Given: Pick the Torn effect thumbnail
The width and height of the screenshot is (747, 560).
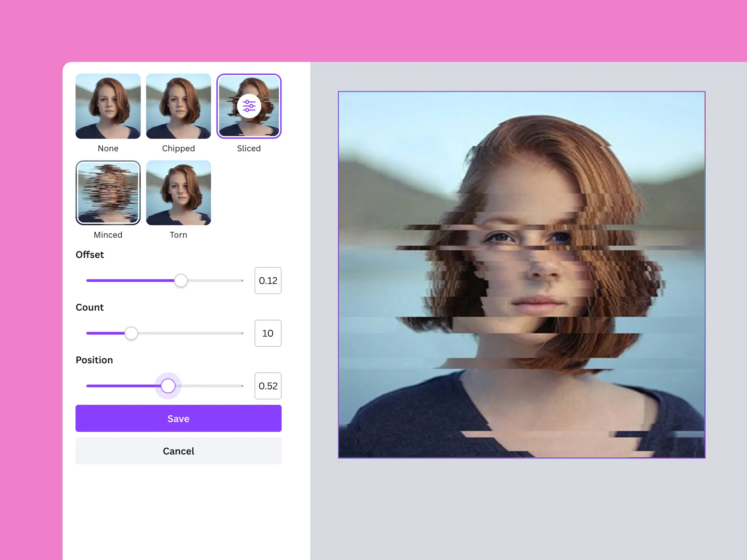Looking at the screenshot, I should (x=178, y=193).
